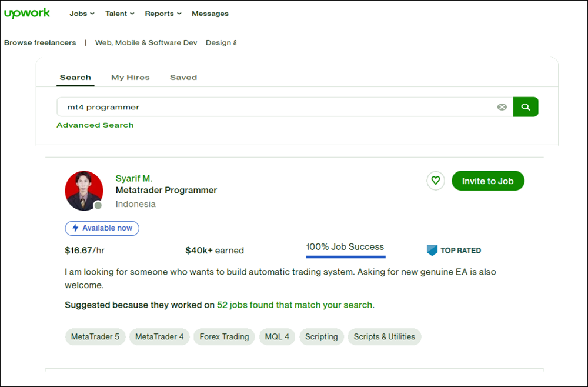
Task: Click the Upwork logo
Action: click(27, 14)
